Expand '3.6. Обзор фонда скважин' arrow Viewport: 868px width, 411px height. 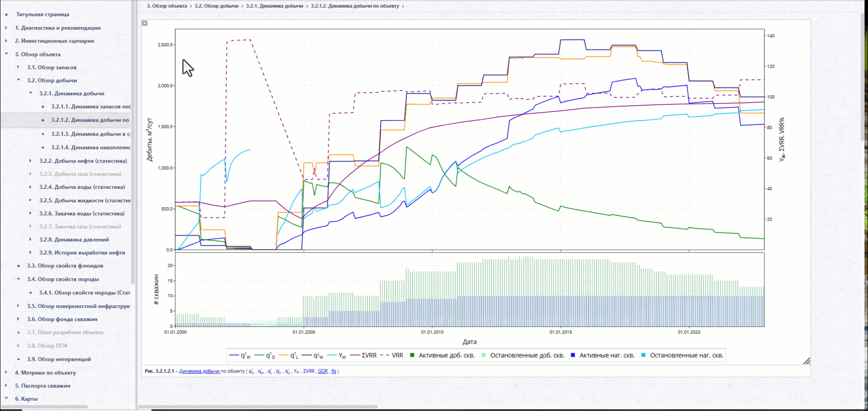[x=18, y=319]
